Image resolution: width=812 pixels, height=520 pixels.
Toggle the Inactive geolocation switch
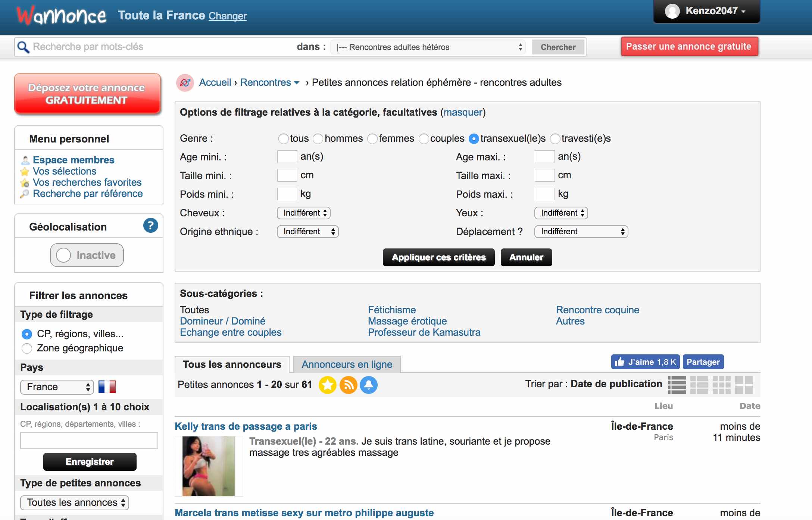[x=87, y=255]
